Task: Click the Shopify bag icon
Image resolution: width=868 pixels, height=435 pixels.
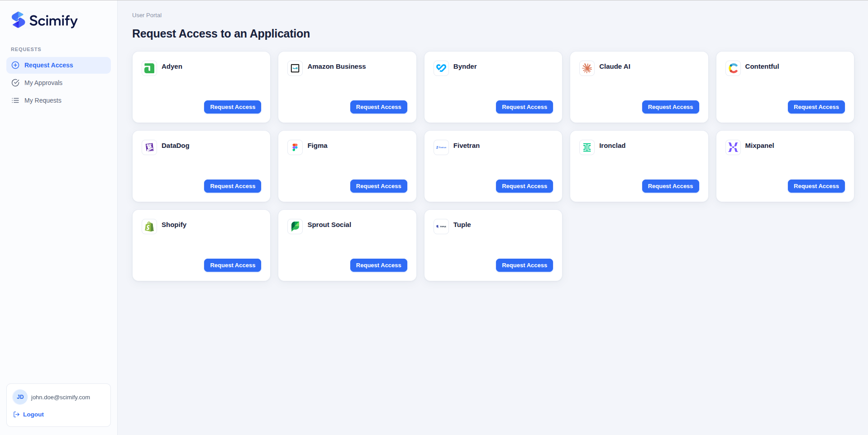Action: [x=149, y=227]
